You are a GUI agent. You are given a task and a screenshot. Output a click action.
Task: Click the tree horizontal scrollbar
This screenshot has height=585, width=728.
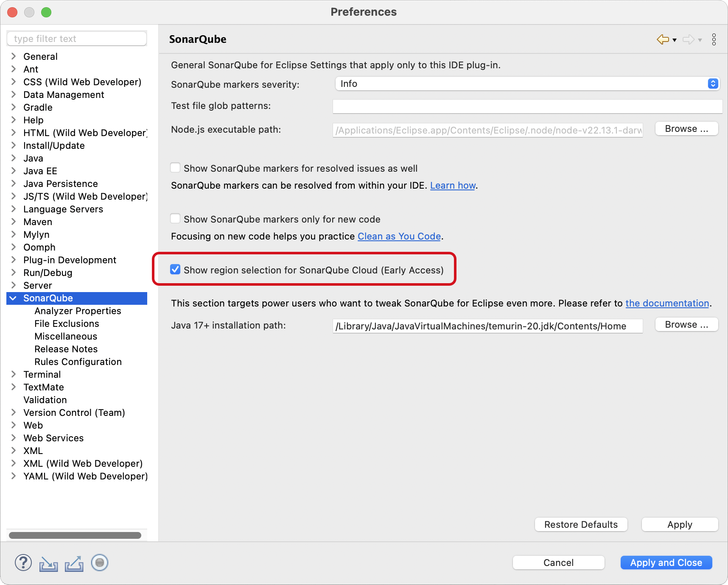pyautogui.click(x=75, y=535)
